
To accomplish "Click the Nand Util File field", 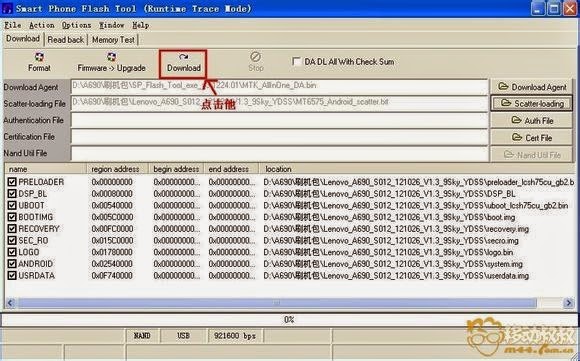I will [x=279, y=153].
